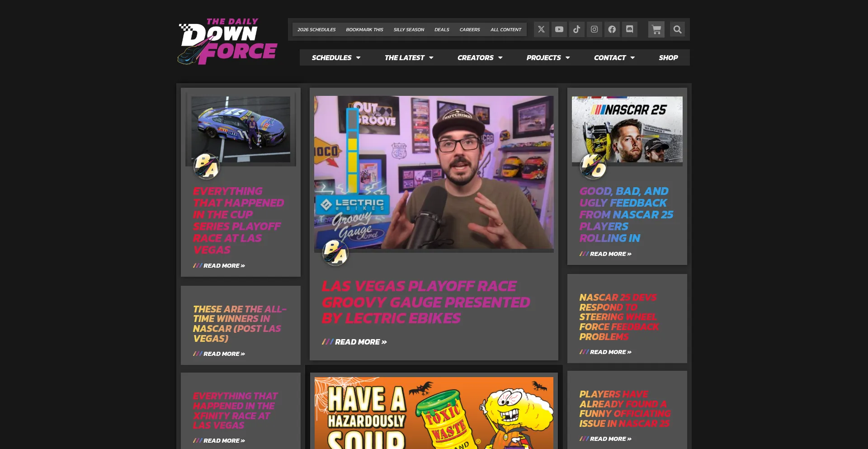Open the Facebook page icon
This screenshot has width=868, height=449.
[612, 29]
